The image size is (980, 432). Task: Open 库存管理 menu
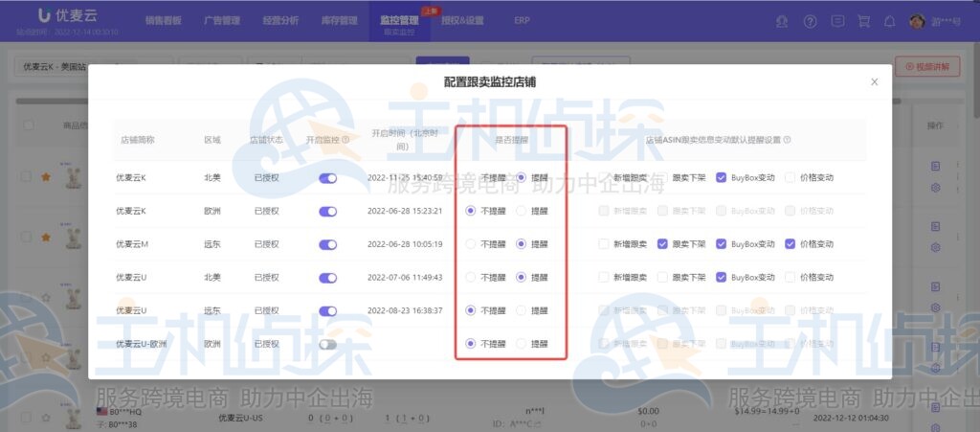(340, 21)
